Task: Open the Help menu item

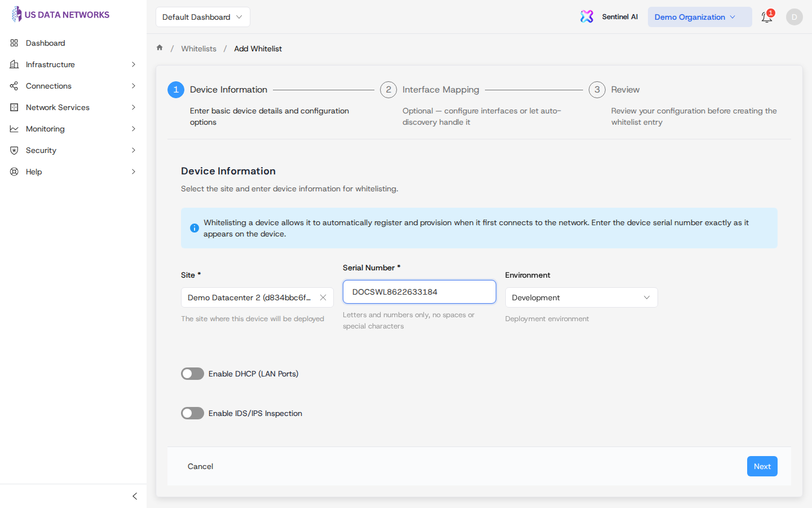Action: click(x=73, y=172)
